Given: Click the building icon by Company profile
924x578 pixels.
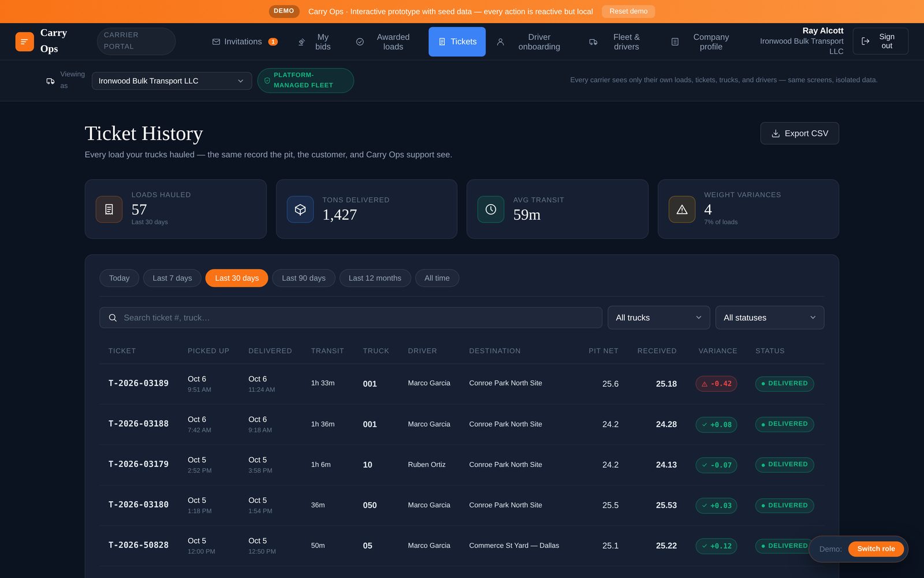Looking at the screenshot, I should [x=675, y=42].
